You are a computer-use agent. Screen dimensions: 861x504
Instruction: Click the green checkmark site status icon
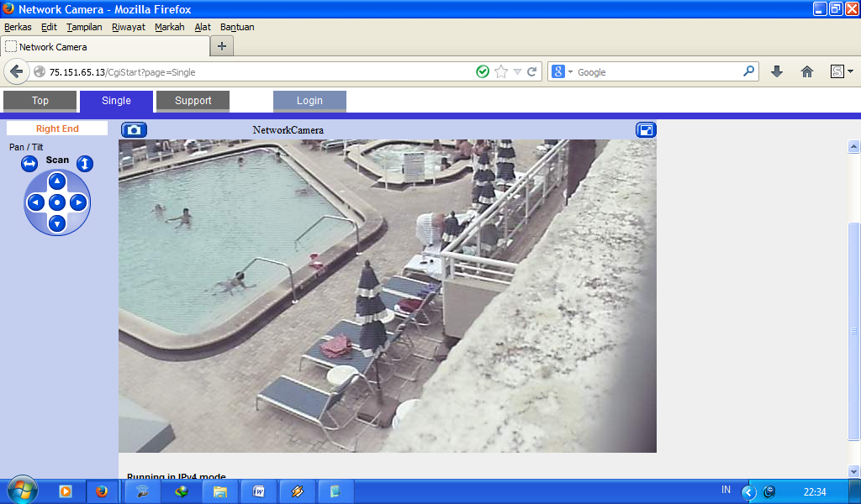click(x=483, y=72)
